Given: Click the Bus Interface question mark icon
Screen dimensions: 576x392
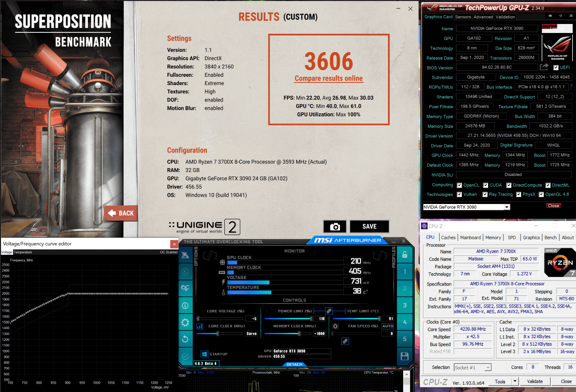Looking at the screenshot, I should (571, 87).
